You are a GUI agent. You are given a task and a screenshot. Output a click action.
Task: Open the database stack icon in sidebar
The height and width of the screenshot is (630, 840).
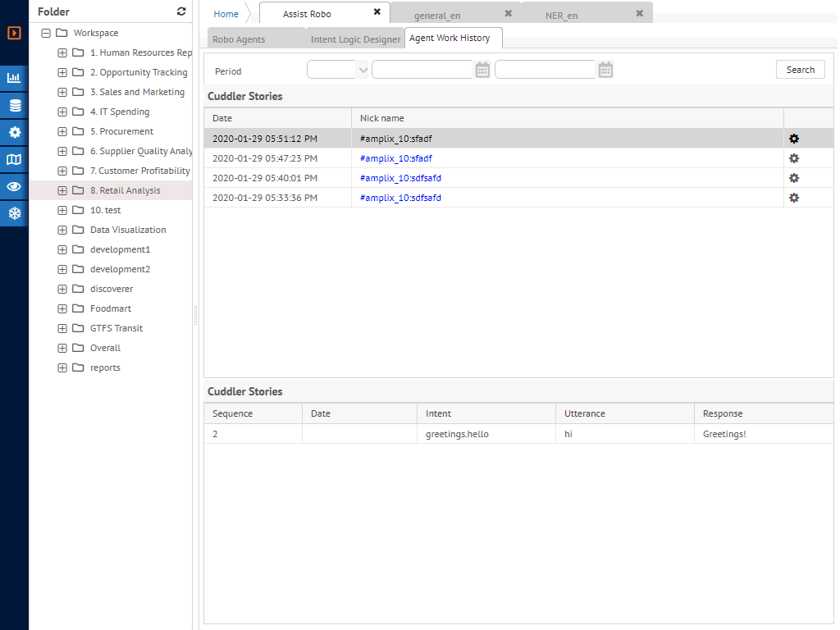click(14, 106)
